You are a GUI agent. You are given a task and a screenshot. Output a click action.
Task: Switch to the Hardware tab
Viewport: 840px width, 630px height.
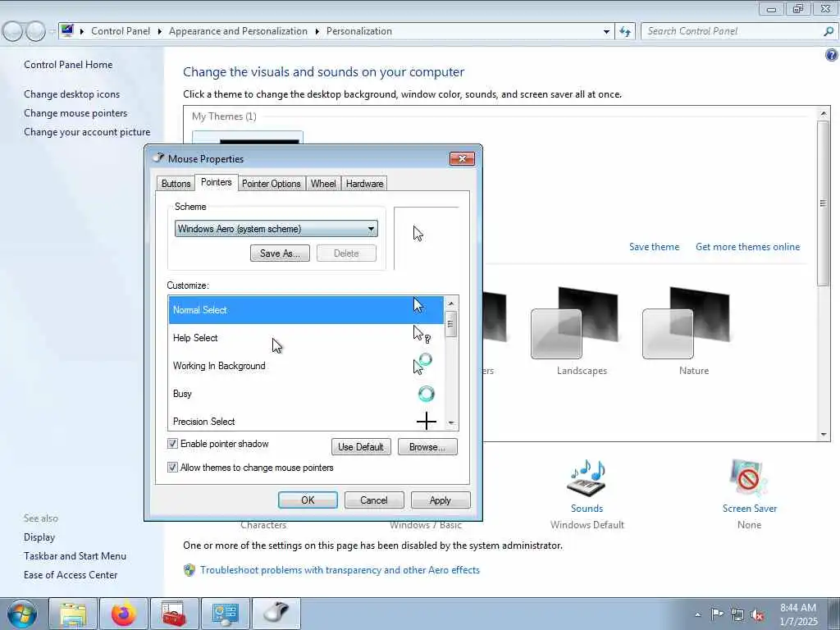(x=364, y=184)
